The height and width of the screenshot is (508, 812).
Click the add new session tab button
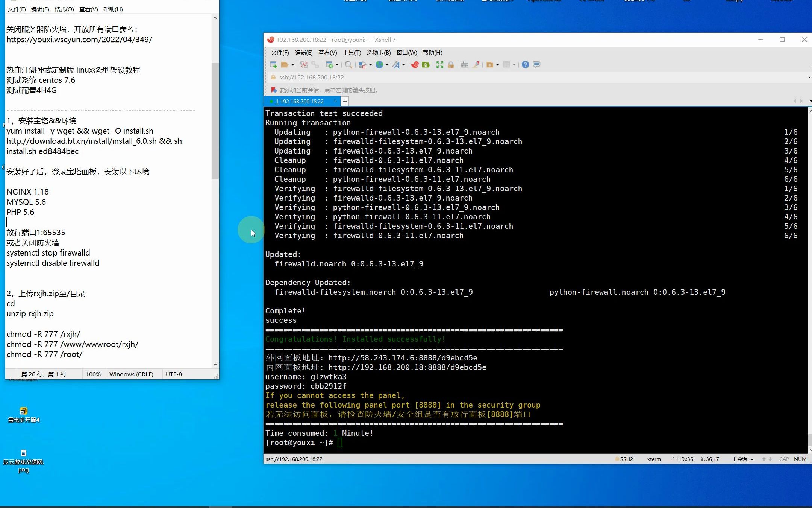345,101
